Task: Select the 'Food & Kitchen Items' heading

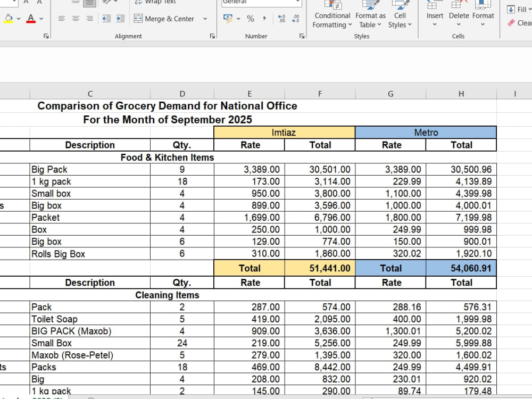Action: [167, 157]
